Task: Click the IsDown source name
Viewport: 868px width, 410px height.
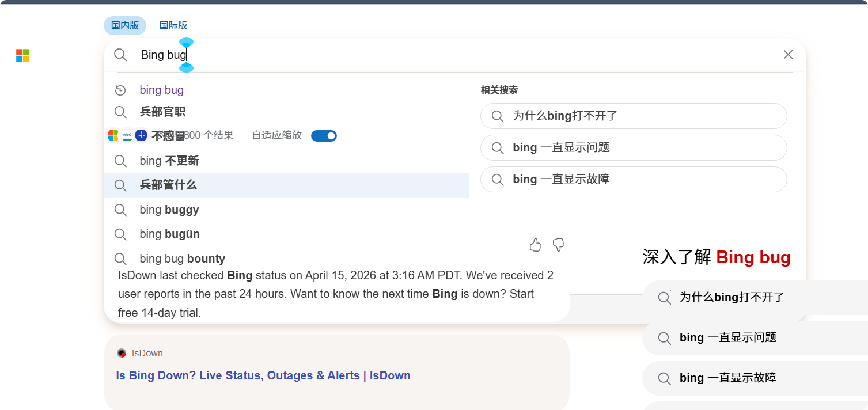Action: coord(147,353)
